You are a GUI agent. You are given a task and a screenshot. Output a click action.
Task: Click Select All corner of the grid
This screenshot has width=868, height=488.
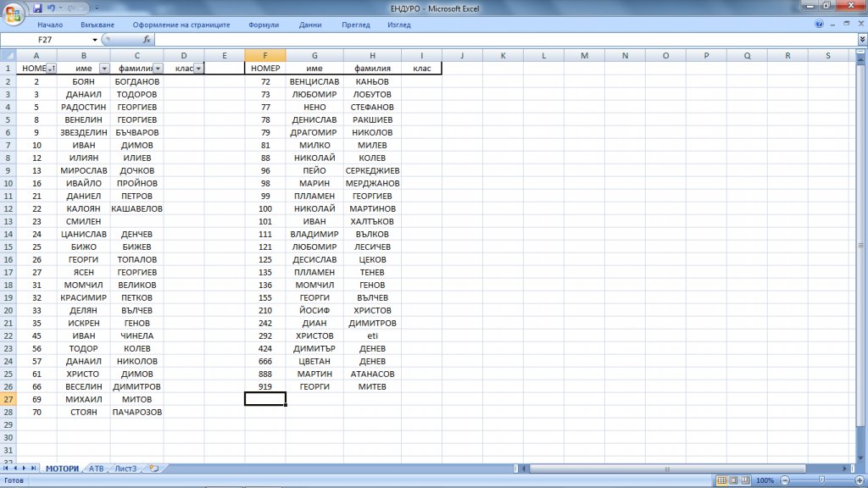click(x=8, y=56)
